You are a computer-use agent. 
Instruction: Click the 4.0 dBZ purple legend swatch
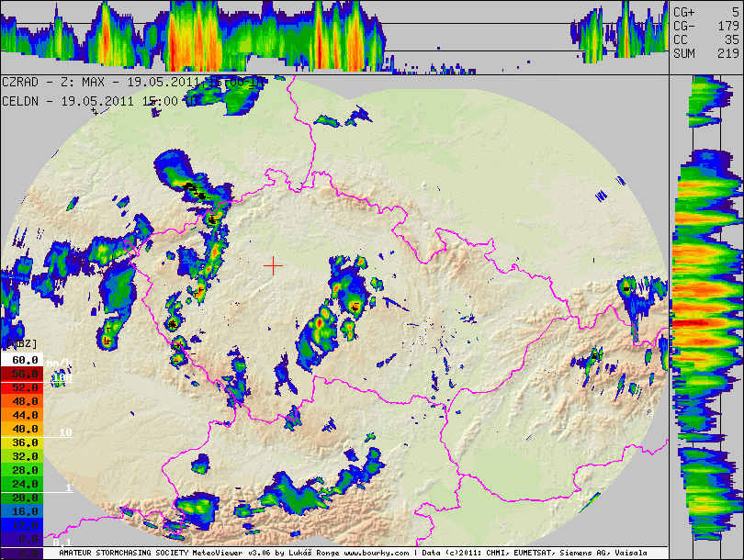[x=22, y=552]
